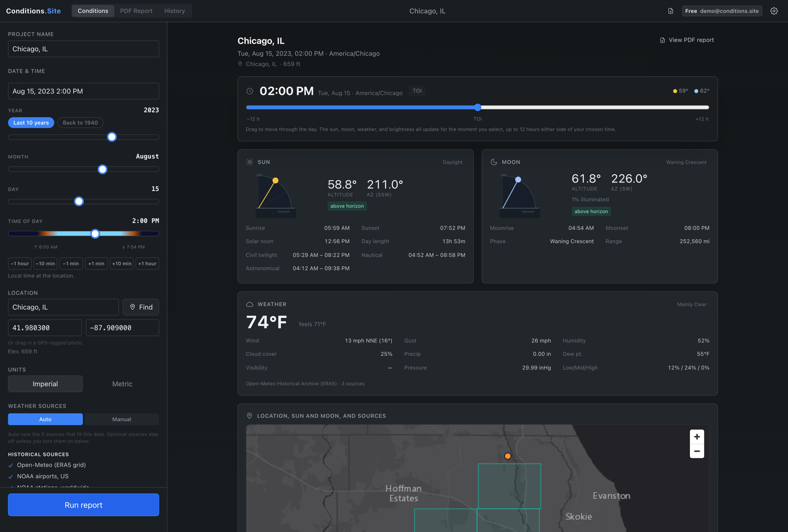Viewport: 788px width, 532px height.
Task: Switch units to Metric
Action: coord(122,384)
